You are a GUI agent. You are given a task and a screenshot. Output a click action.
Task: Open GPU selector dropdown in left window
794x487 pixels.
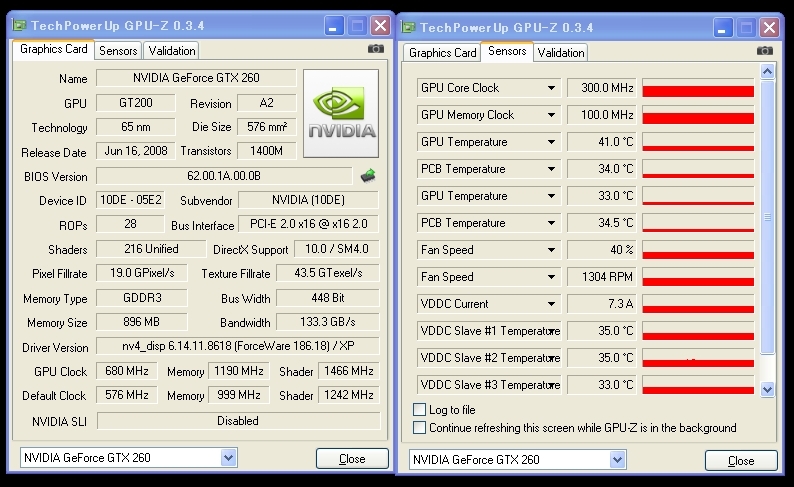tap(228, 458)
